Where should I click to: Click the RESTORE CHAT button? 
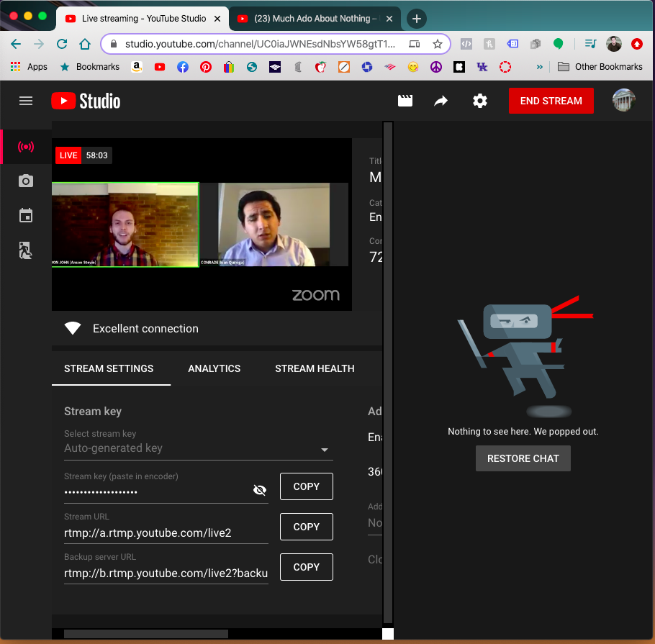coord(523,458)
